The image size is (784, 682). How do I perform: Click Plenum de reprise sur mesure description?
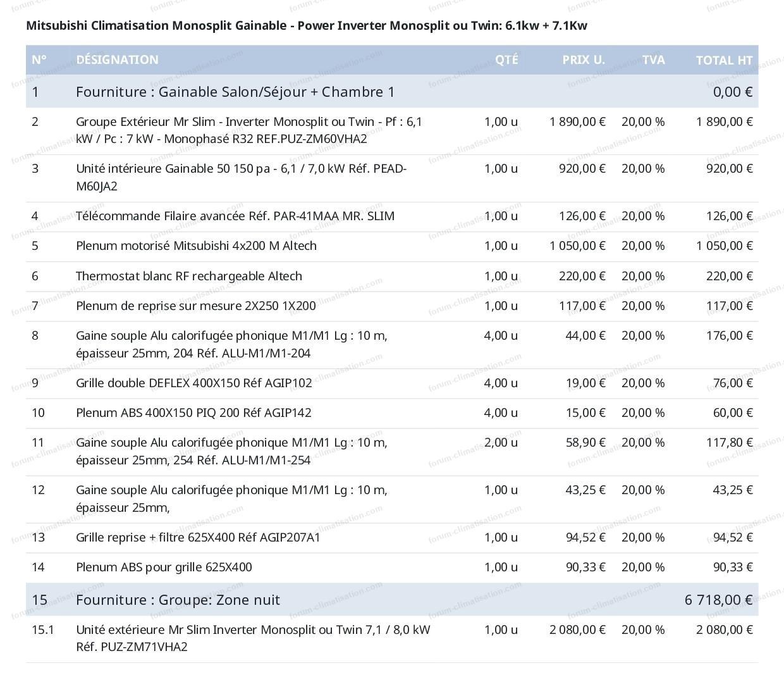[195, 306]
